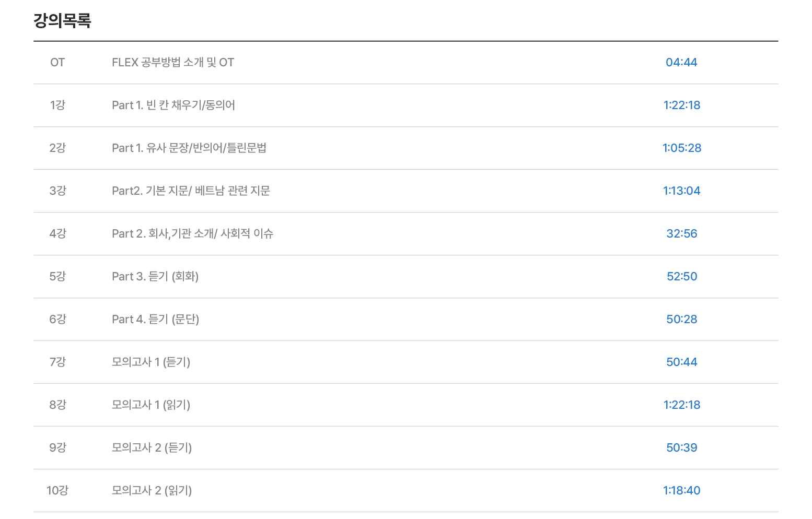
Task: Select lecture 'Part 1. 빈 칸 채우기/동의어'
Action: 173,105
